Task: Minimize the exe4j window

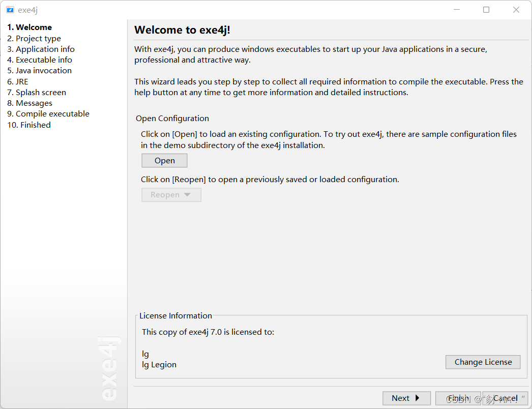Action: click(456, 9)
